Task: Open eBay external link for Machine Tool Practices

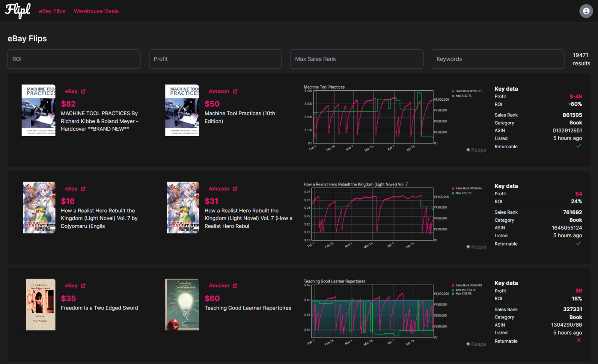Action: coord(83,91)
